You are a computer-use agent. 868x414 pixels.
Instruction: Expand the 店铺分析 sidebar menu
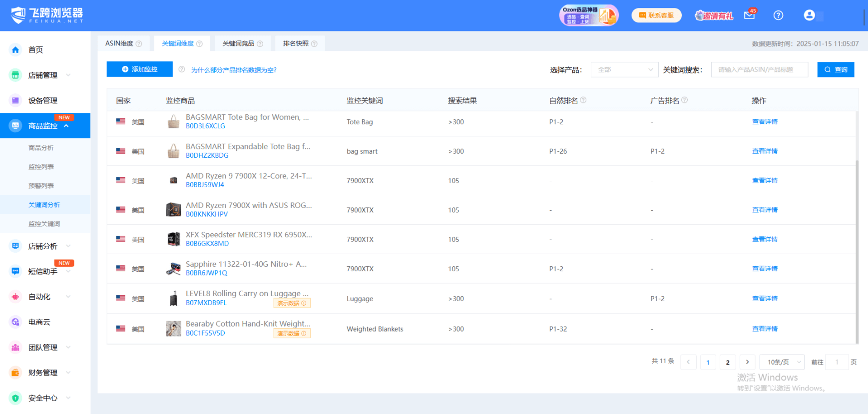point(68,246)
